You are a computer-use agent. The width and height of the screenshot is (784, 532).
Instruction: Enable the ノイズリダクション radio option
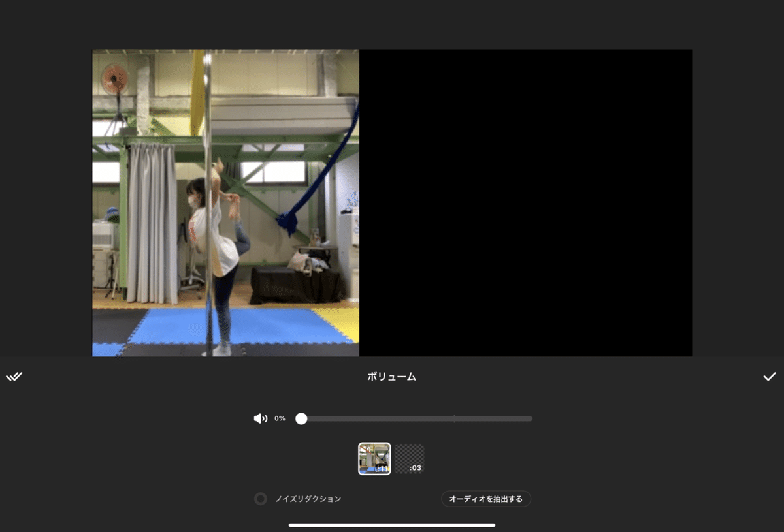261,499
